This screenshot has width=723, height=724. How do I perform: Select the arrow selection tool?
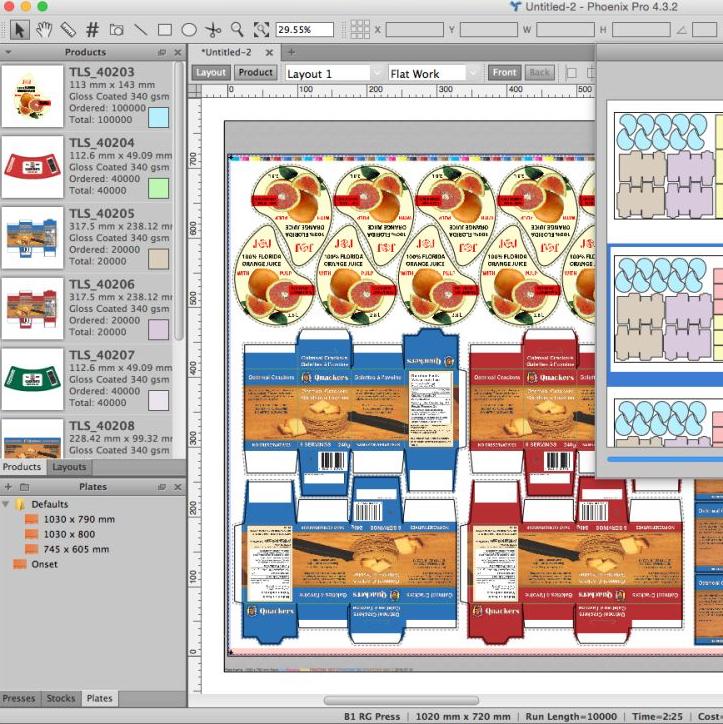pos(20,30)
